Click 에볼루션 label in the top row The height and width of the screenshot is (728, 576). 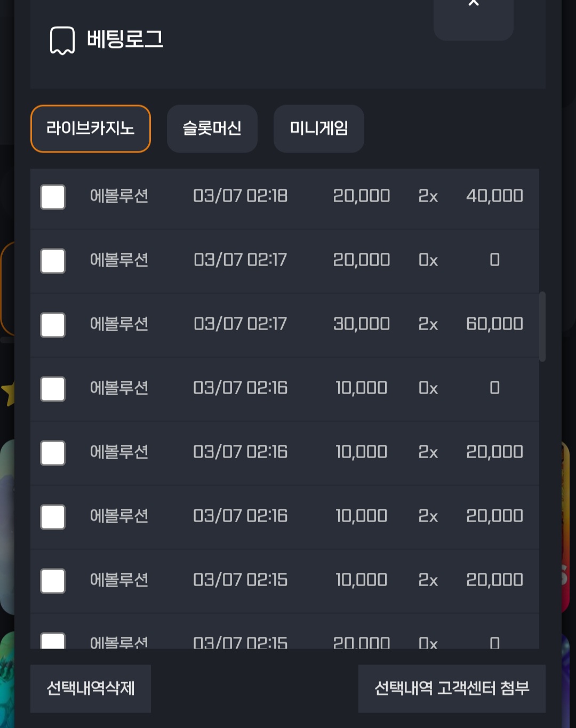pyautogui.click(x=119, y=196)
